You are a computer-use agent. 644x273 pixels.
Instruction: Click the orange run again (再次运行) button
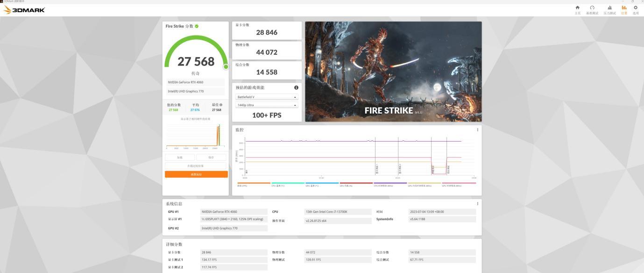click(x=196, y=174)
